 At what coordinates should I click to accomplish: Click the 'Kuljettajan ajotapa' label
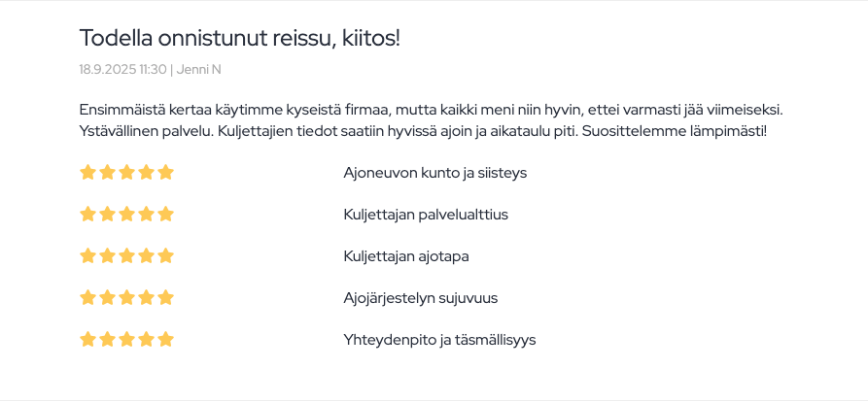point(406,256)
